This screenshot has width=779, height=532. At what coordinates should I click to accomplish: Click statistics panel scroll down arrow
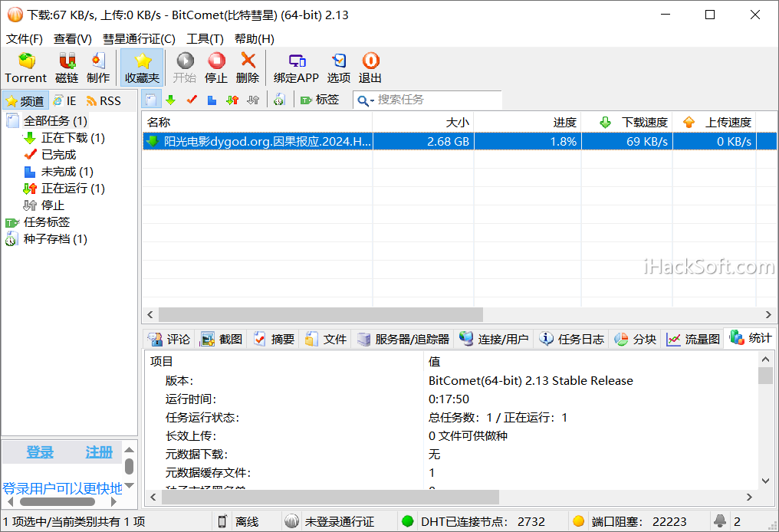pos(766,481)
